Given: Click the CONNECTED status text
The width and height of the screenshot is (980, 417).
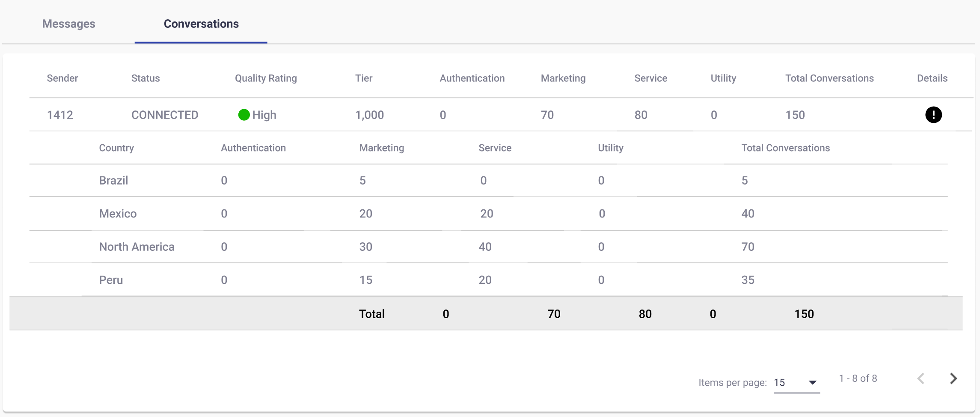Looking at the screenshot, I should [x=165, y=115].
